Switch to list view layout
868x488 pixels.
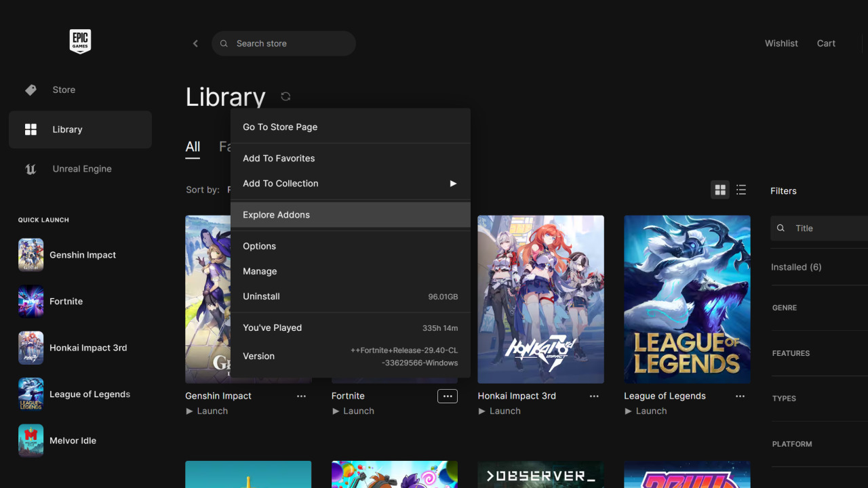coord(741,190)
